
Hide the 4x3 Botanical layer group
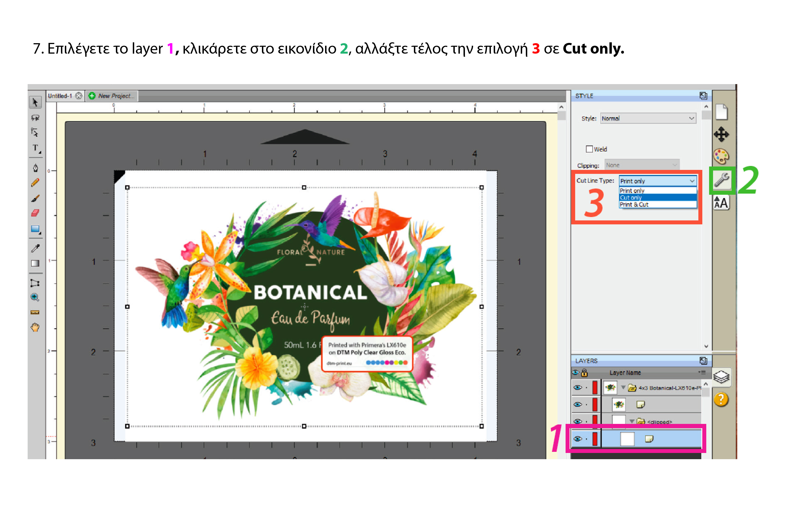coord(577,387)
